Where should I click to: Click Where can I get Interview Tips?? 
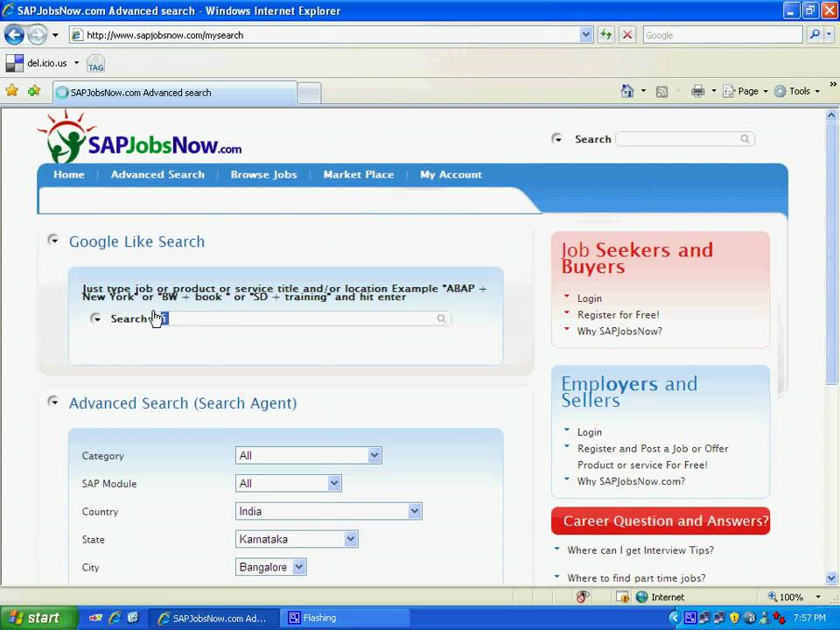coord(640,550)
